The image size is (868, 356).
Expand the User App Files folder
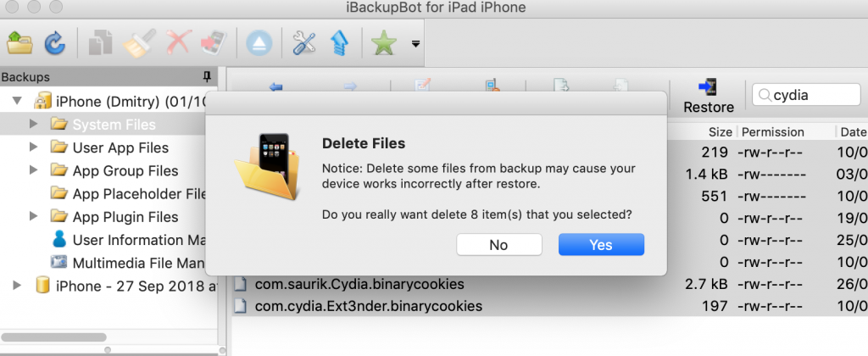click(34, 147)
